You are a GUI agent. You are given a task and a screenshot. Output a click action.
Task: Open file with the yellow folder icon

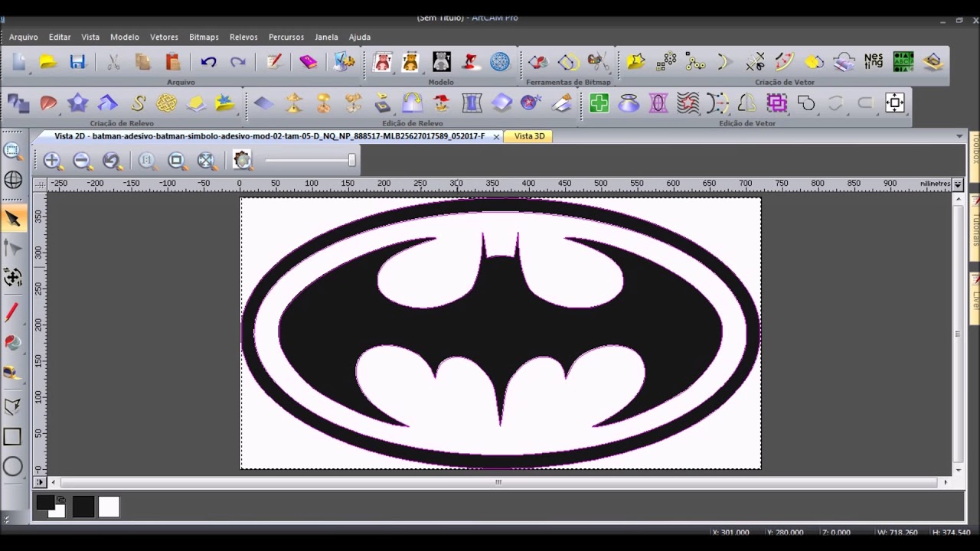tap(48, 62)
